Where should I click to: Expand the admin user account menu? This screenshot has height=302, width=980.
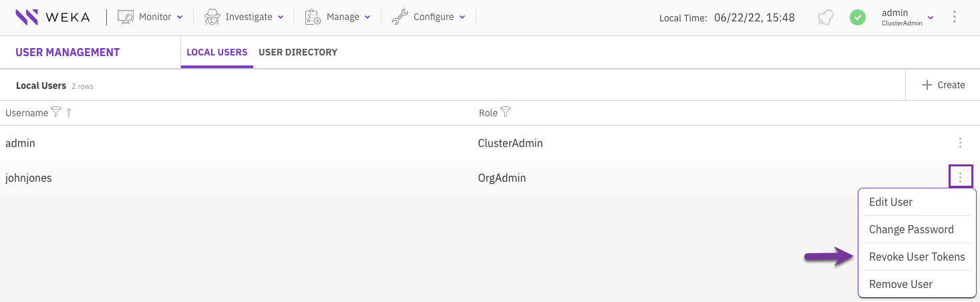point(907,17)
